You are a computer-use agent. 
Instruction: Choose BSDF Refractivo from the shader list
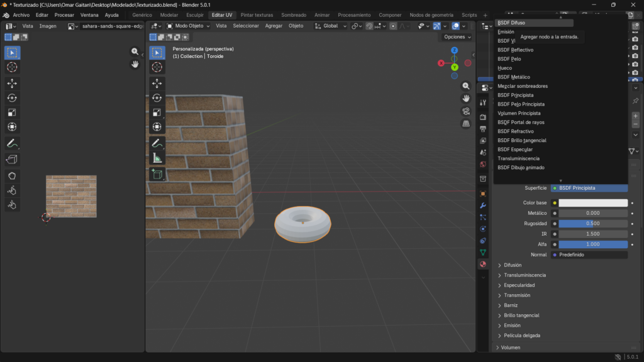[x=516, y=131]
